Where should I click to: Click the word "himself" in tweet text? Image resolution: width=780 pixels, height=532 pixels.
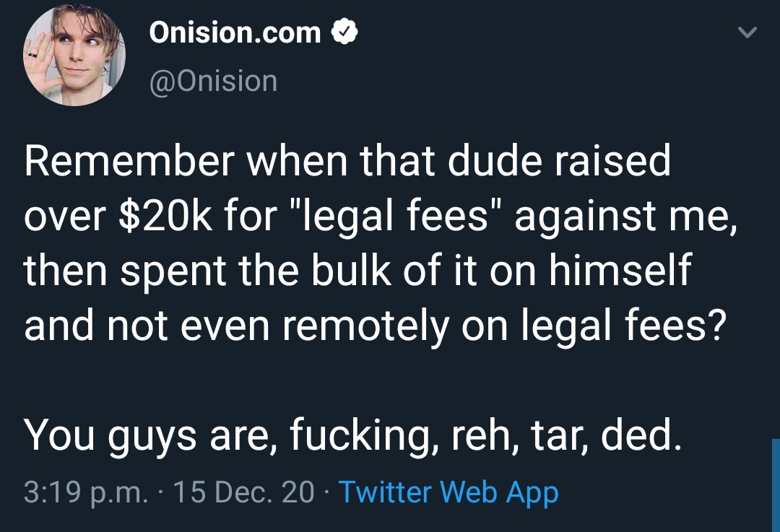620,269
